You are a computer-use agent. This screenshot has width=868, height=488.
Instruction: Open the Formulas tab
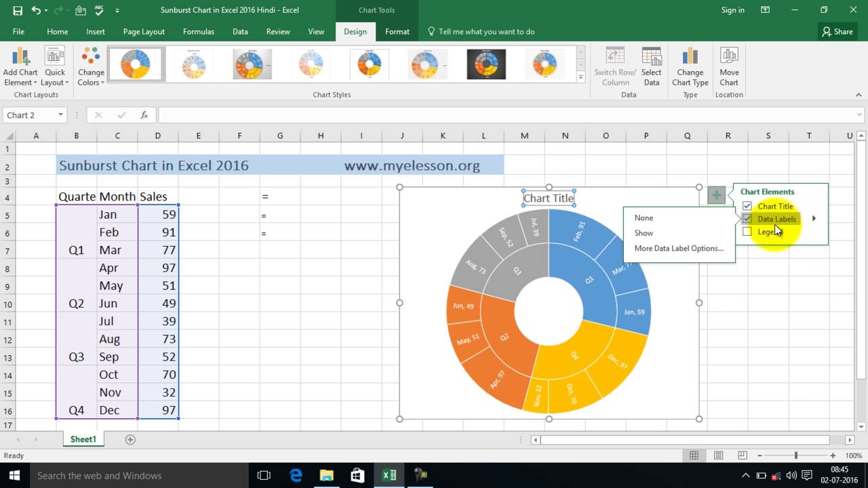point(199,32)
